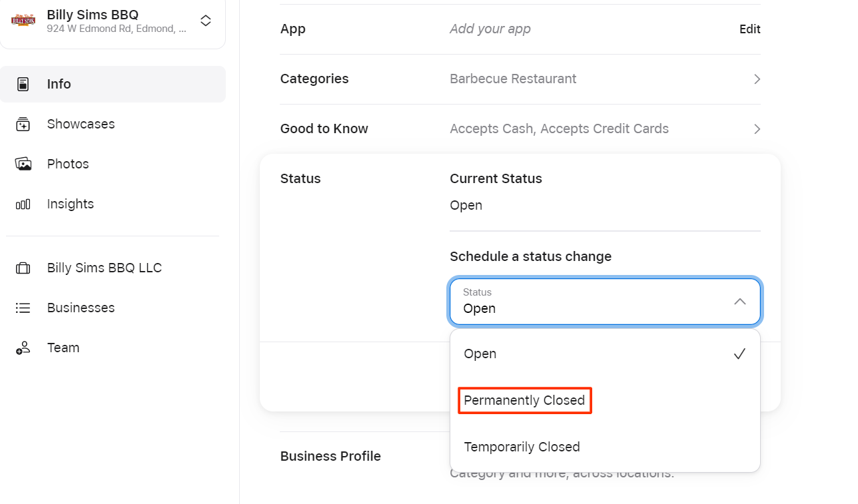Expand the Categories row chevron
The height and width of the screenshot is (504, 858).
click(x=757, y=79)
